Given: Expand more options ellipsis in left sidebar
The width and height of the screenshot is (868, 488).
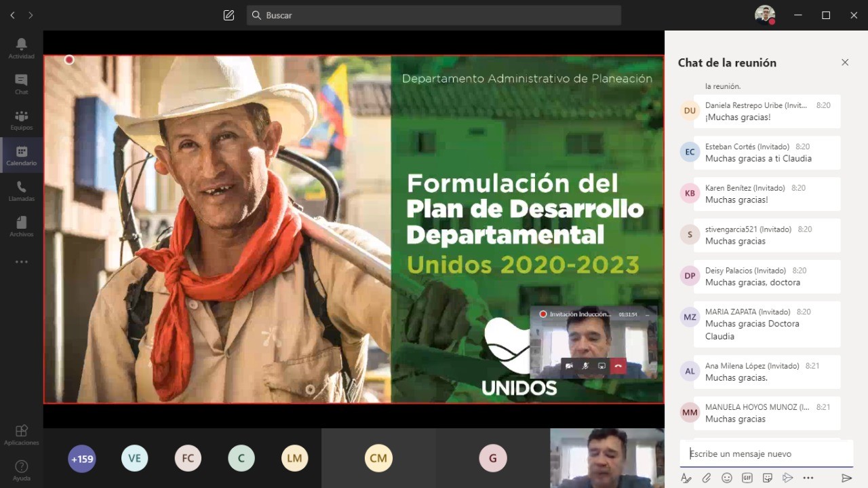Looking at the screenshot, I should 22,262.
